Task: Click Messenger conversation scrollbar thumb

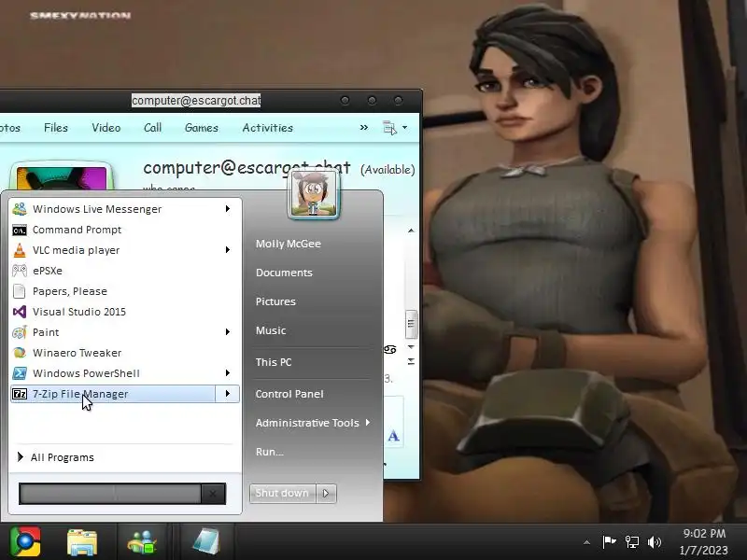Action: pyautogui.click(x=411, y=324)
